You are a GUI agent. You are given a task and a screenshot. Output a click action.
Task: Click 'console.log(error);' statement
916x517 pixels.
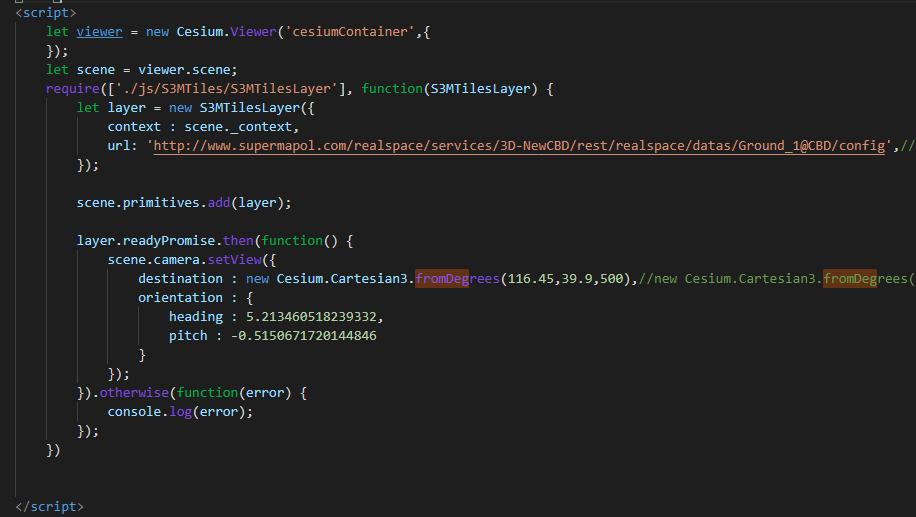pos(180,412)
